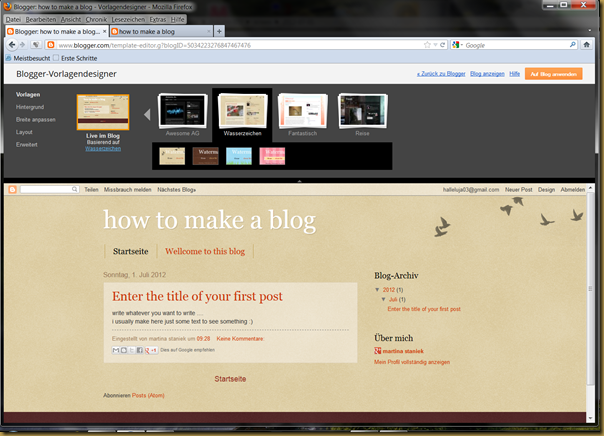Choose the brown Watermark variant swatch
Screen dimensions: 604x436
click(x=205, y=156)
